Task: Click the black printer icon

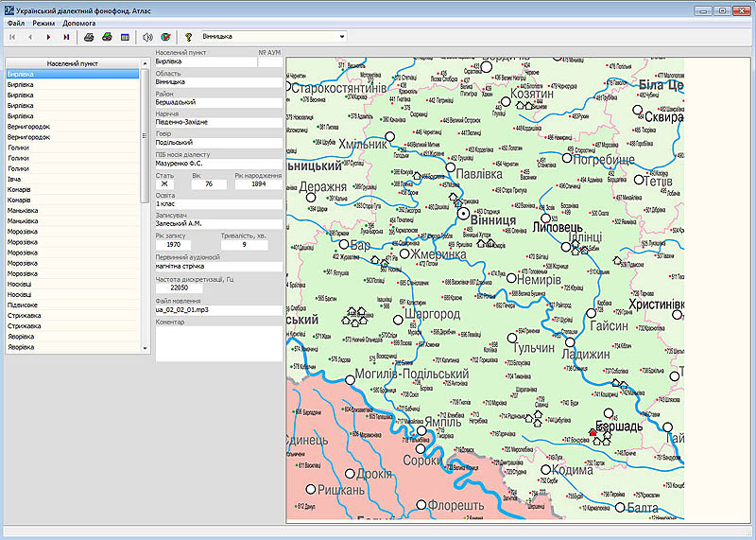Action: point(89,37)
